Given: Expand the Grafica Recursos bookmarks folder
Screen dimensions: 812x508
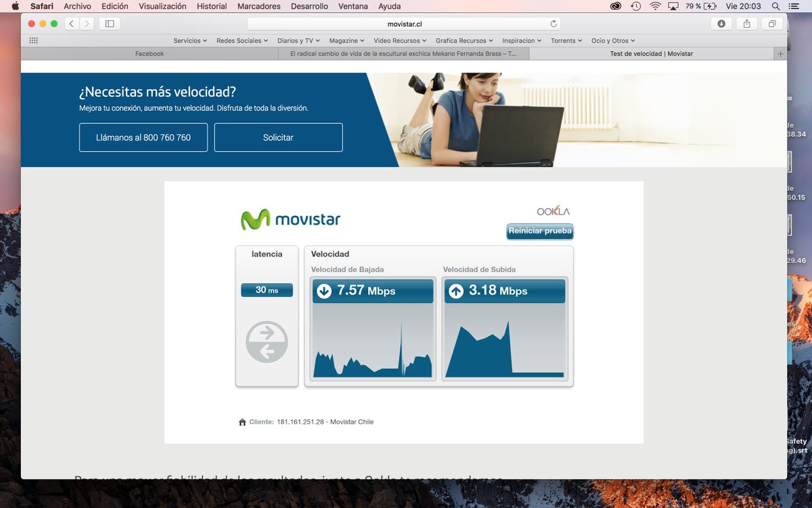Looking at the screenshot, I should tap(464, 41).
